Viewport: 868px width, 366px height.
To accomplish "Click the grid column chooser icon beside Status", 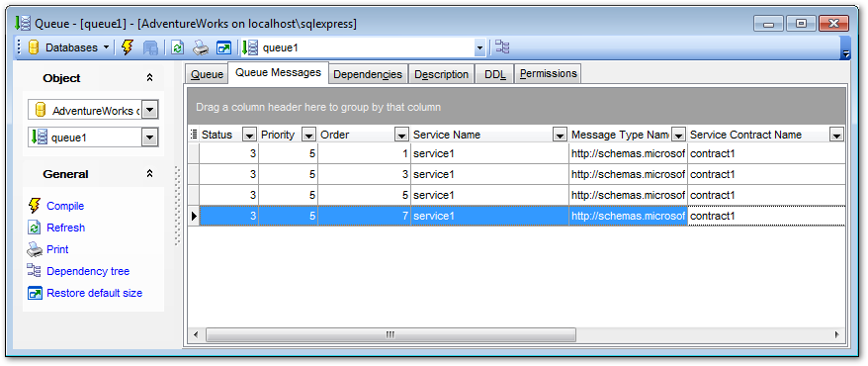I will pyautogui.click(x=194, y=135).
